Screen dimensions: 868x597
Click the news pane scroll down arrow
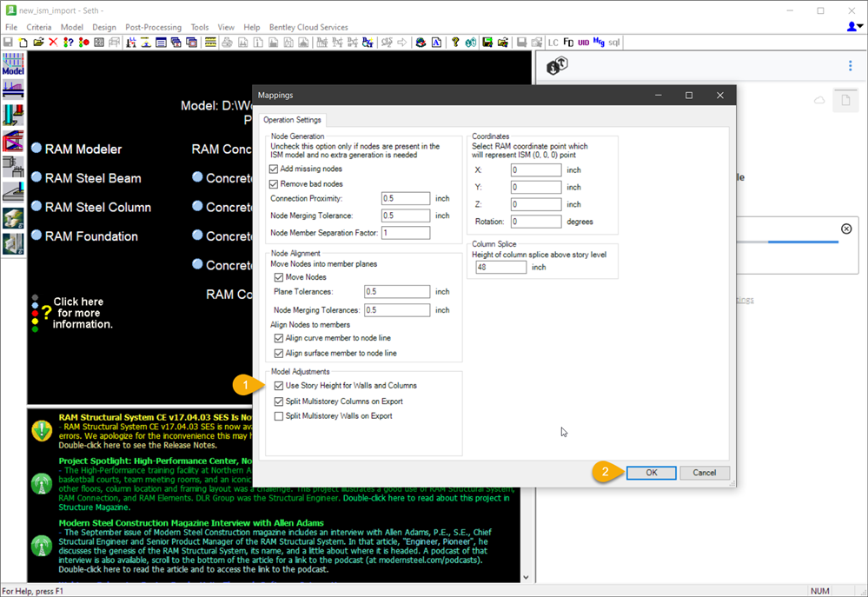(526, 578)
